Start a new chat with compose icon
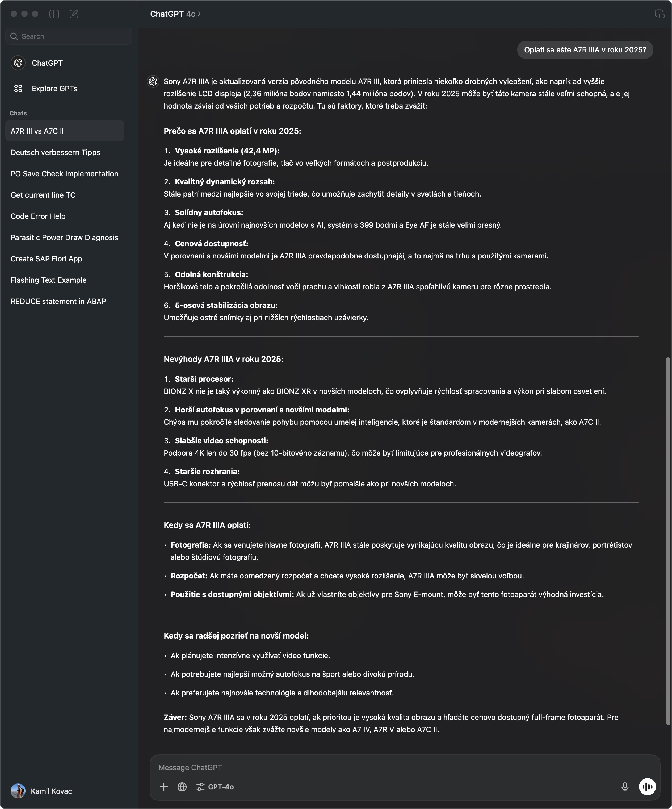 click(x=74, y=14)
